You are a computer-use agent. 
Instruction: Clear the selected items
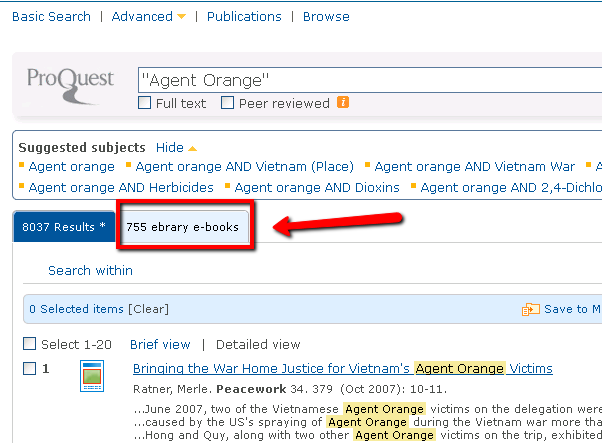point(149,309)
